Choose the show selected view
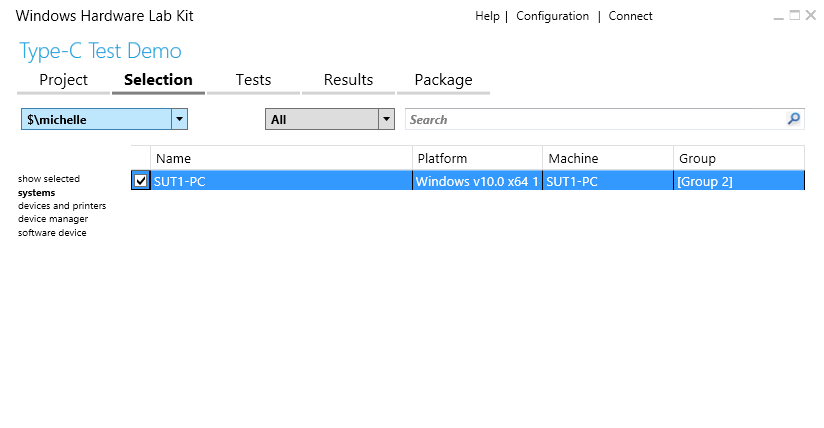824x428 pixels. 49,179
